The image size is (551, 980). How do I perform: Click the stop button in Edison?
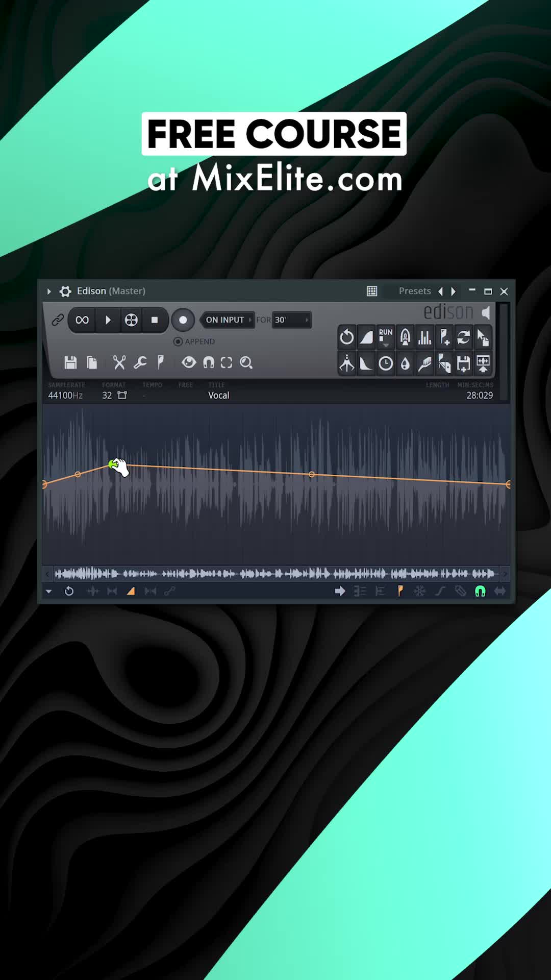tap(155, 320)
